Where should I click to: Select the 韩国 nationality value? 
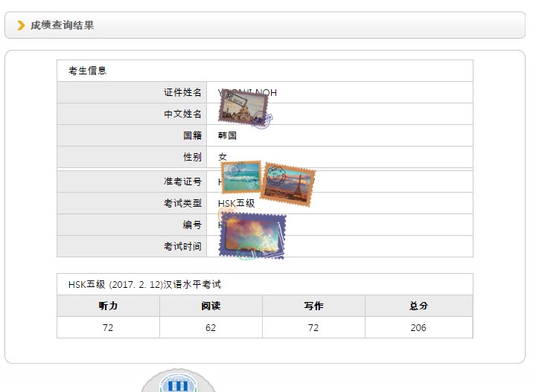pos(227,135)
